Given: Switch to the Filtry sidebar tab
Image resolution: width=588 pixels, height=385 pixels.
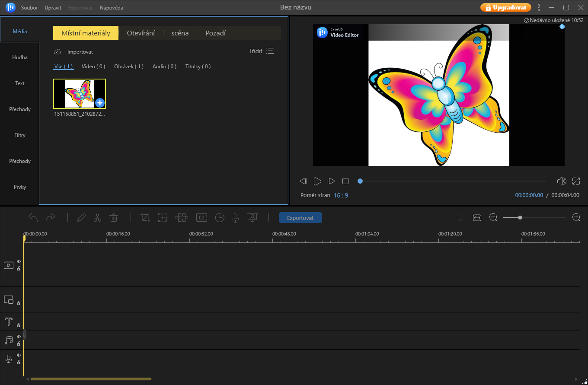Looking at the screenshot, I should [x=20, y=135].
